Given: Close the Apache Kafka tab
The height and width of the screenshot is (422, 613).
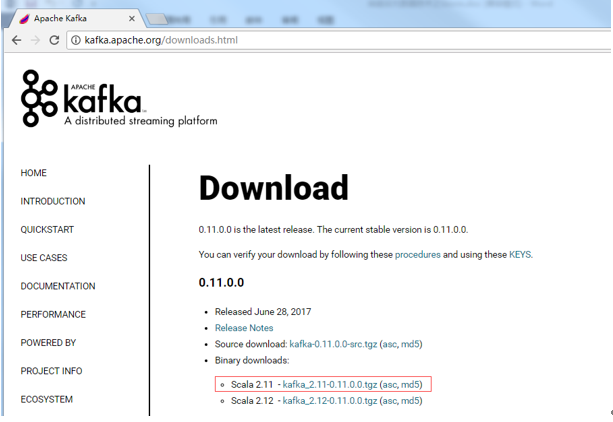Looking at the screenshot, I should click(x=132, y=18).
